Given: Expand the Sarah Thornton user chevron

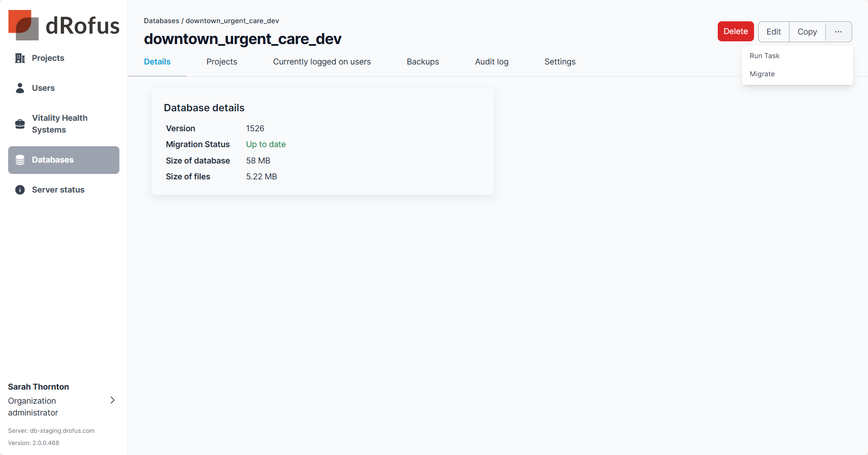Looking at the screenshot, I should [113, 400].
